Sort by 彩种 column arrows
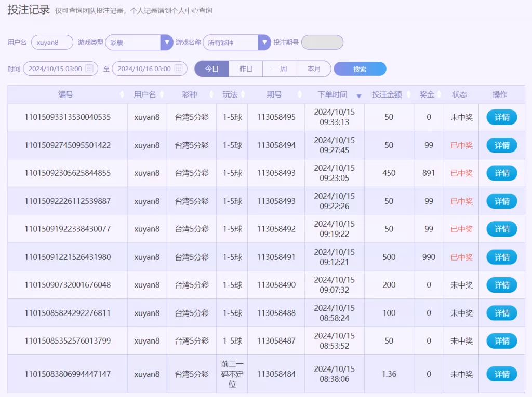532x397 pixels. coord(211,94)
